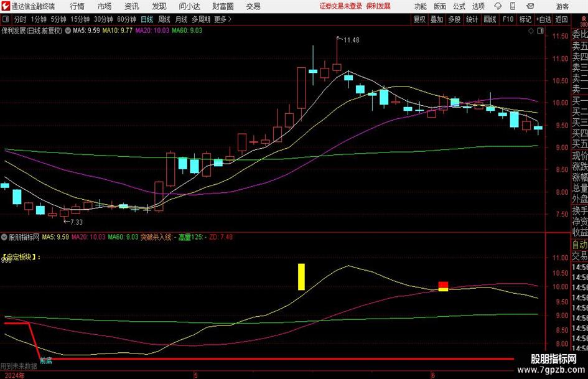Open the mail envelope icon
This screenshot has height=379, width=588.
point(530,6)
